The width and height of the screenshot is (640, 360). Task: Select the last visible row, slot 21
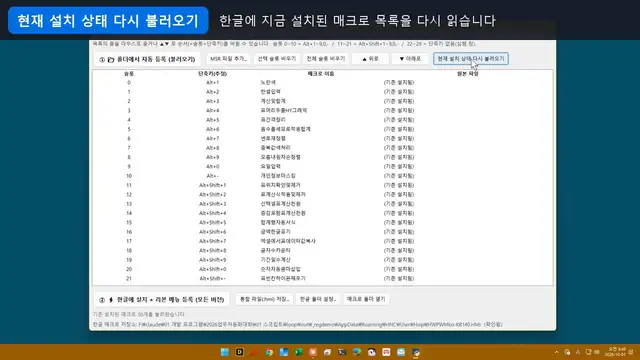tap(322, 278)
